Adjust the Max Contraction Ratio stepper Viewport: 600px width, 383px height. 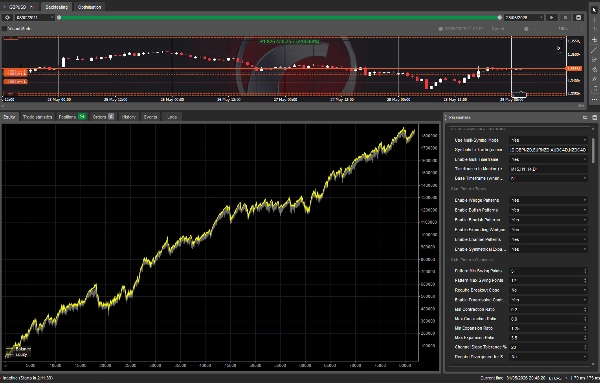[585, 319]
